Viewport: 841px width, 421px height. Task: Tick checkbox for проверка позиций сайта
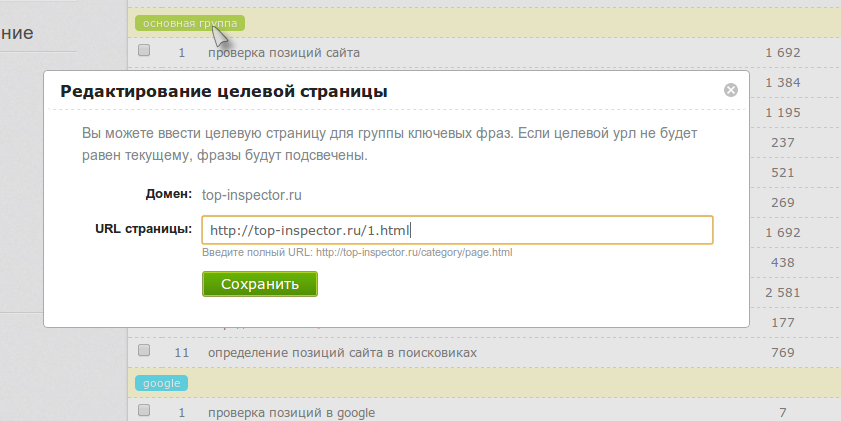click(144, 51)
